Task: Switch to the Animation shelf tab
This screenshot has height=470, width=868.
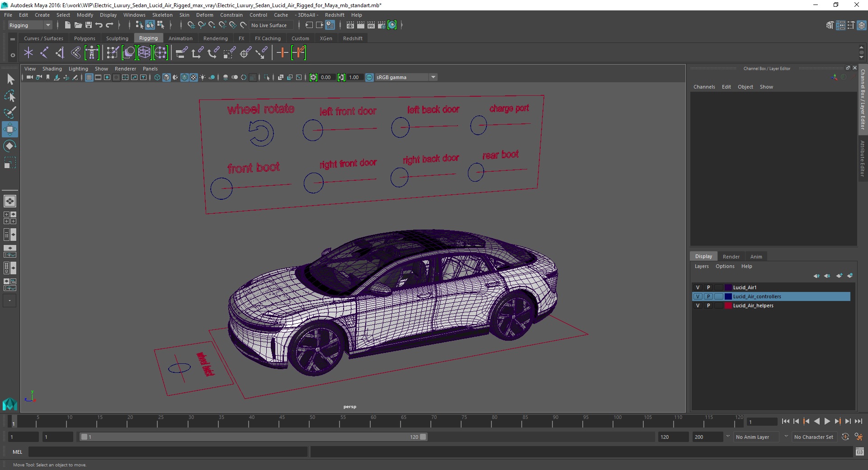Action: [x=180, y=38]
